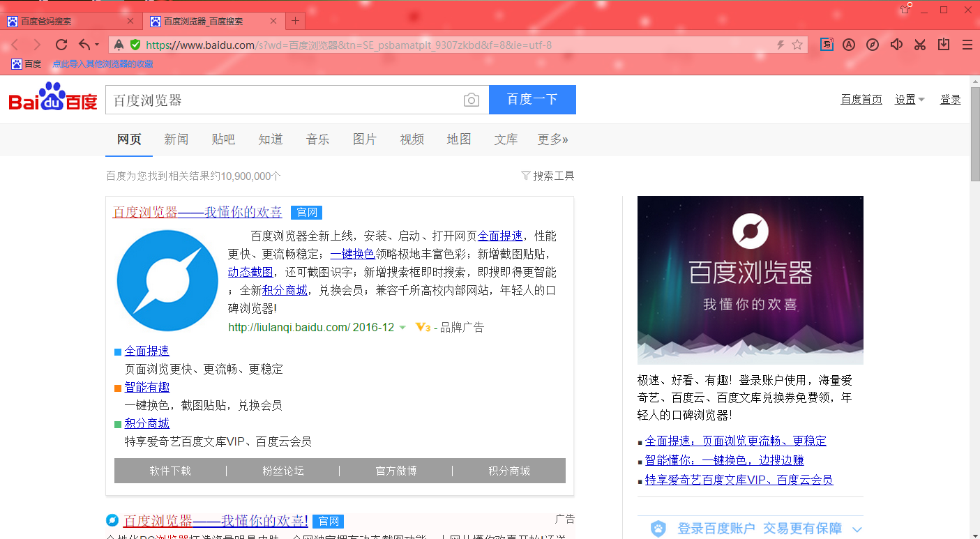Click the Baidu logo
The image size is (980, 539).
coord(53,98)
